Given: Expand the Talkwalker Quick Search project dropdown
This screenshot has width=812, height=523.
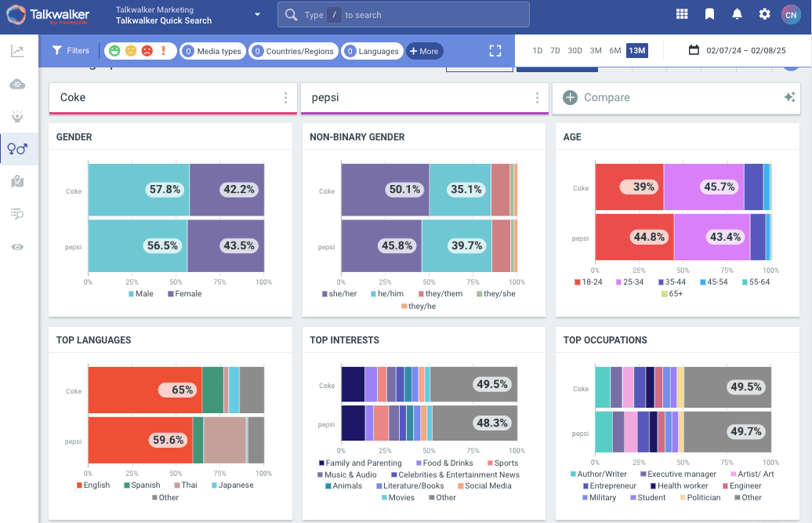Looking at the screenshot, I should click(257, 15).
